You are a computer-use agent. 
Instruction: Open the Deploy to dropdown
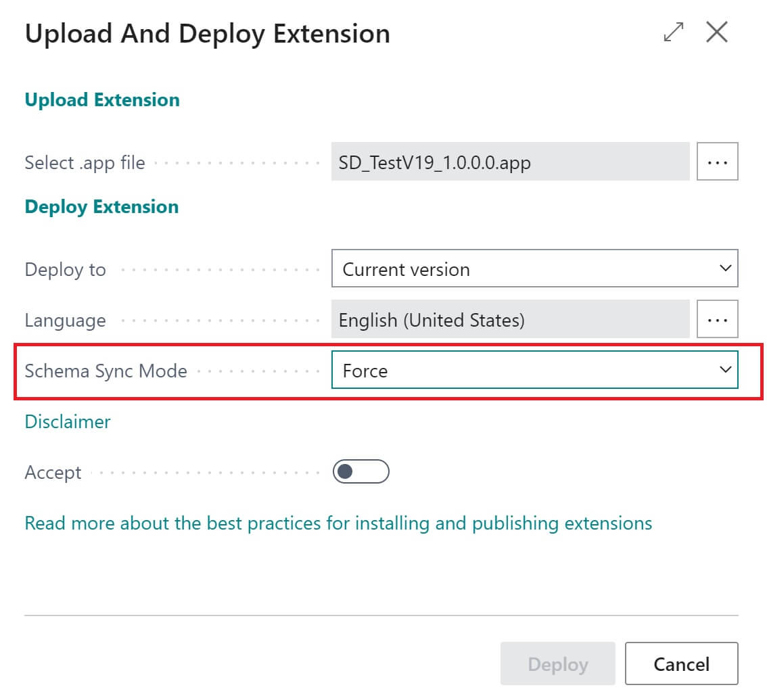[534, 269]
